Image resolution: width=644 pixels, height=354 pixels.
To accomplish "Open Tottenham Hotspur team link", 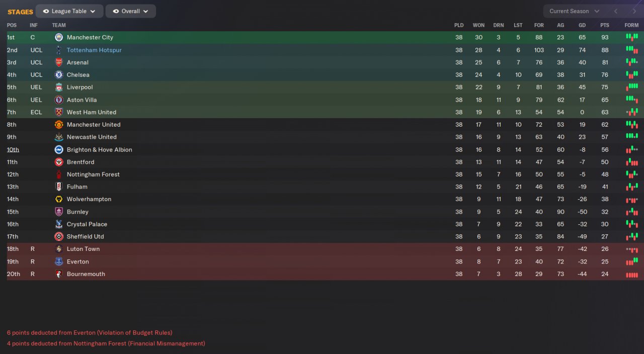I will click(x=94, y=50).
